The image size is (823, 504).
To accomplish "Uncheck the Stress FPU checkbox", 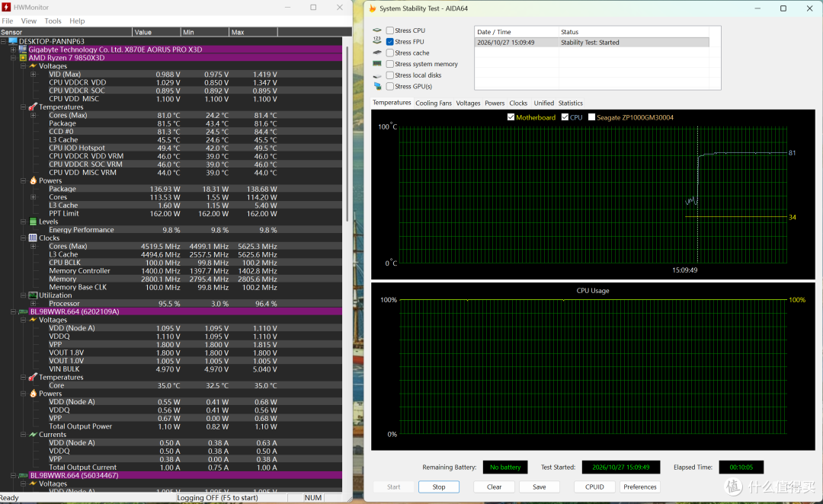I will [x=390, y=41].
